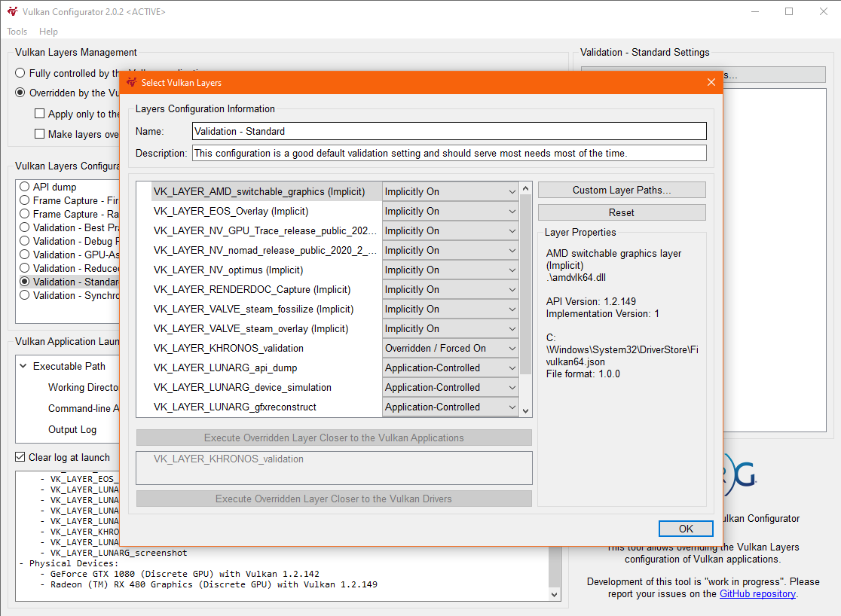Enable the Clear log at launch checkbox
This screenshot has height=616, width=841.
pos(20,457)
